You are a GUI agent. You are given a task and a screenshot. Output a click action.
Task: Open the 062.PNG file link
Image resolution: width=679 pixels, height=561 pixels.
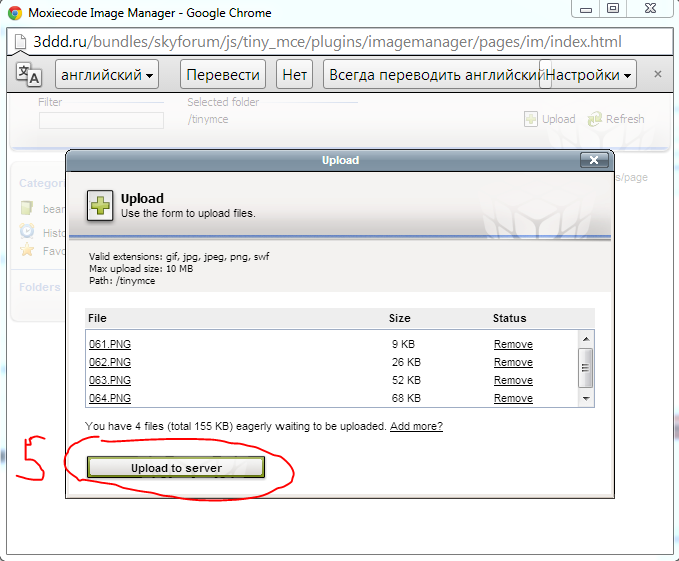[110, 362]
